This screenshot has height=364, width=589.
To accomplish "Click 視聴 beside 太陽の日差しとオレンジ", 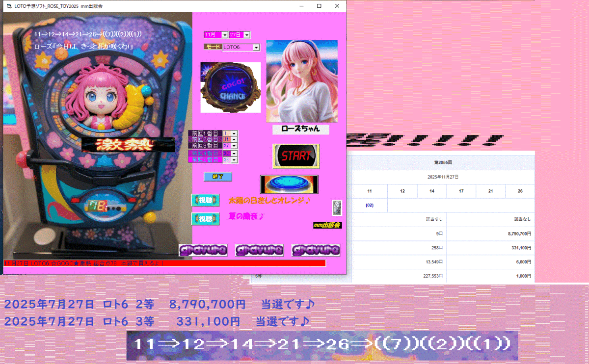I will [205, 200].
